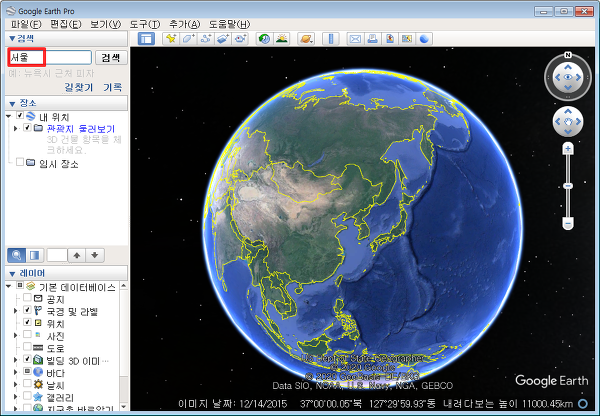Open the 도구(T) menu
The height and width of the screenshot is (416, 600).
click(145, 24)
